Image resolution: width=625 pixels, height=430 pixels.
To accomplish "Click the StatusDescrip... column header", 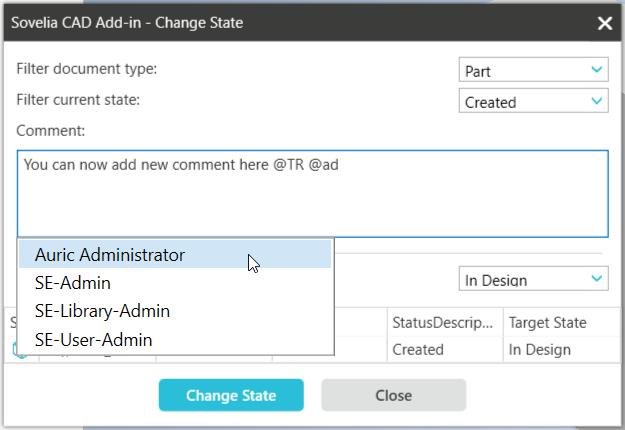I will [445, 322].
